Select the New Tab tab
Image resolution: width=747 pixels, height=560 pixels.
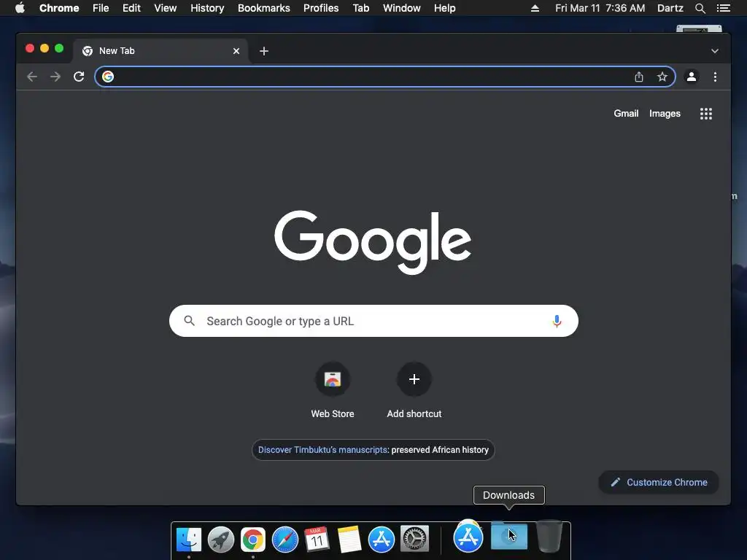tap(160, 51)
